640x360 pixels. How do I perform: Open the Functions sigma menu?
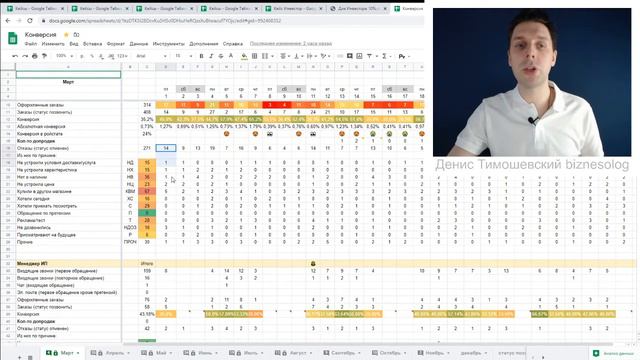click(x=385, y=56)
